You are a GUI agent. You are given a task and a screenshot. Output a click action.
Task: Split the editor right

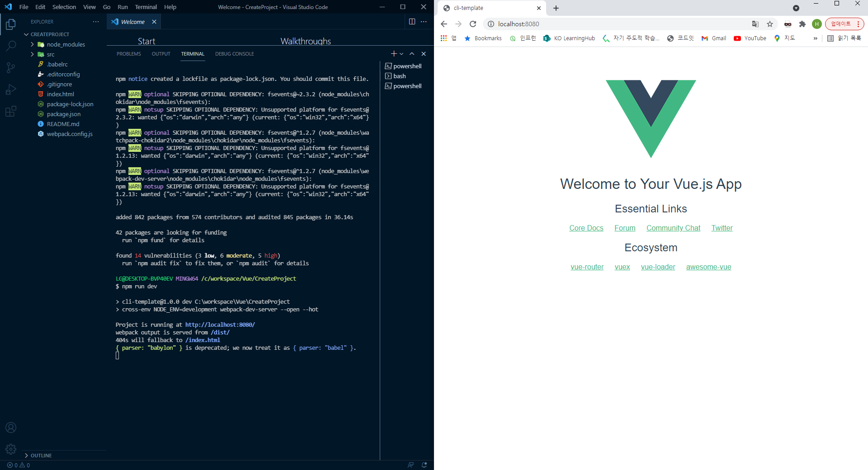point(412,22)
